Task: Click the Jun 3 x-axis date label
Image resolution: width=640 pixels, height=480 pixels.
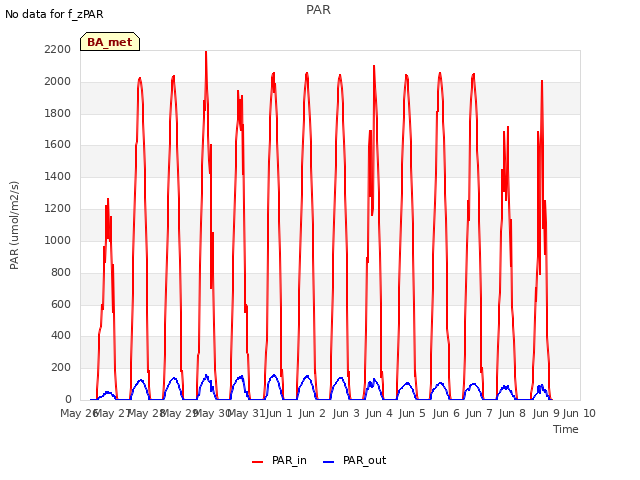Action: coord(346,413)
